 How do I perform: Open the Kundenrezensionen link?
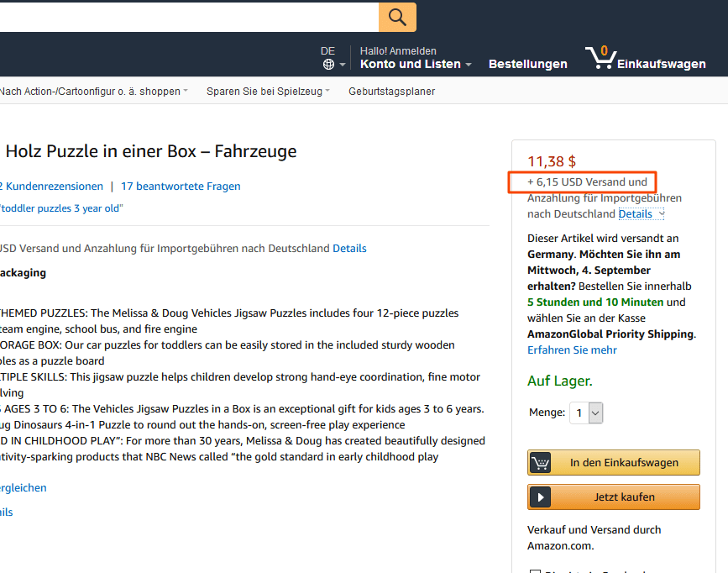click(52, 187)
